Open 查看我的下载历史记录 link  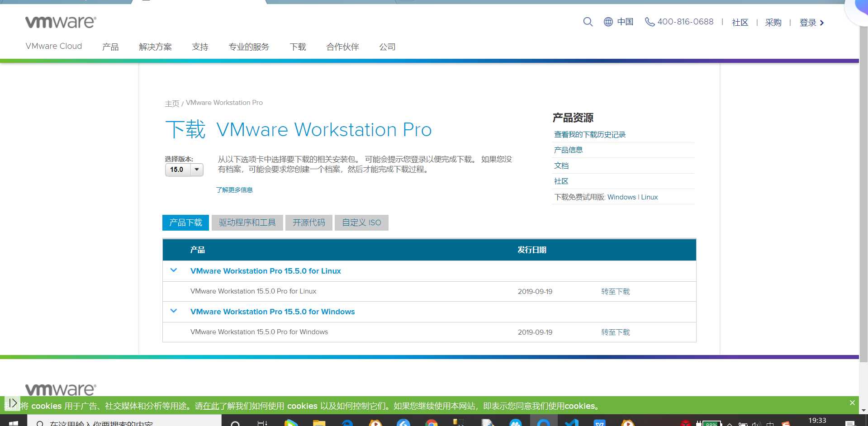pos(590,134)
